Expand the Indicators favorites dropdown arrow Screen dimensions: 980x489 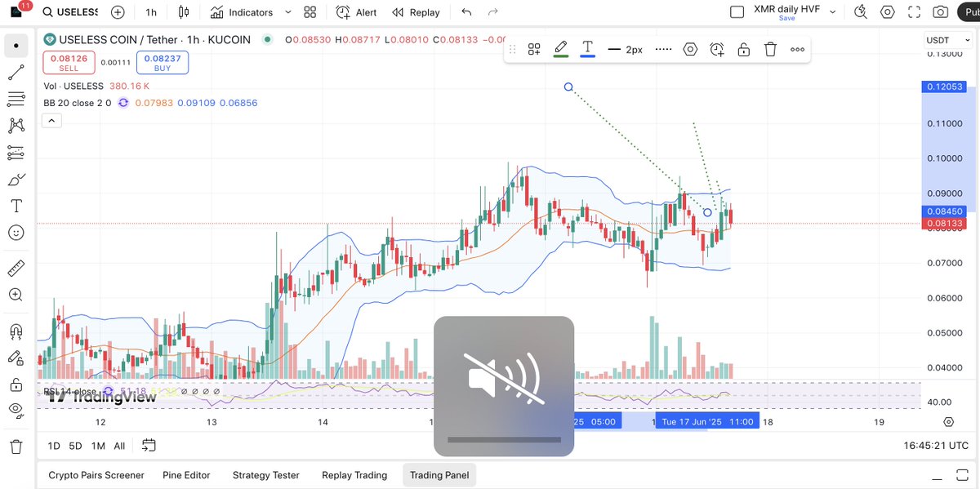(289, 12)
